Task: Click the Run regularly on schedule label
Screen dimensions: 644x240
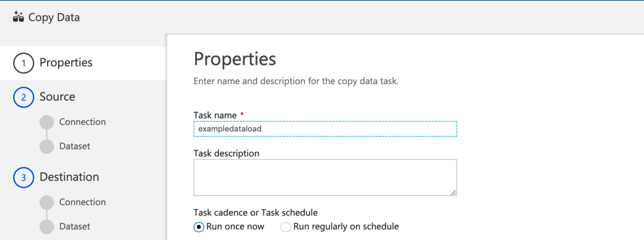Action: point(346,226)
